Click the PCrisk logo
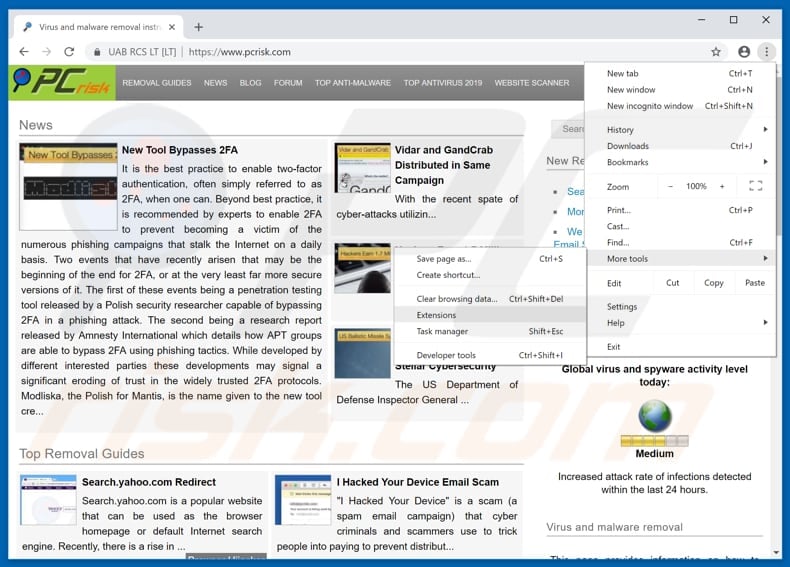790x567 pixels. point(62,83)
